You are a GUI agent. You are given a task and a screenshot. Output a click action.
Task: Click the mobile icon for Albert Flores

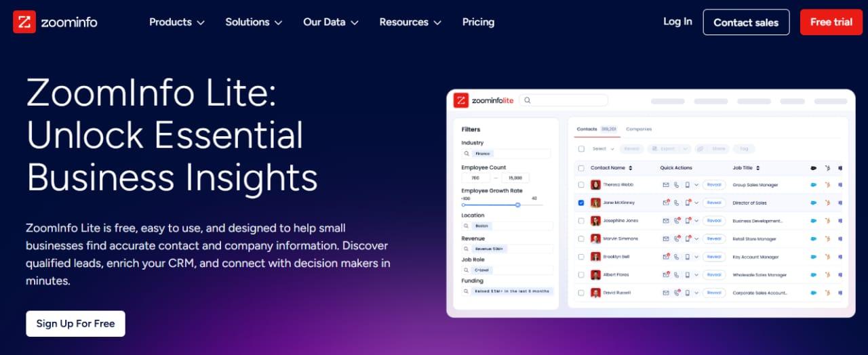pyautogui.click(x=687, y=274)
